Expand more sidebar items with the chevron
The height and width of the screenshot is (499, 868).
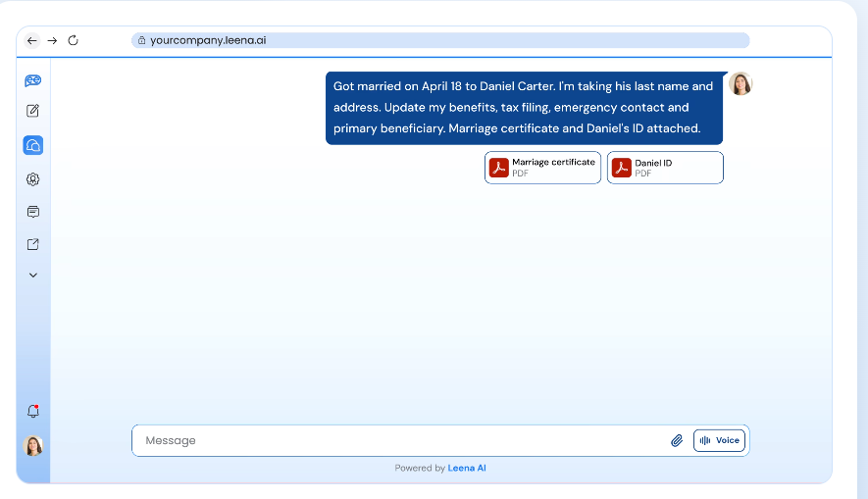pyautogui.click(x=33, y=274)
